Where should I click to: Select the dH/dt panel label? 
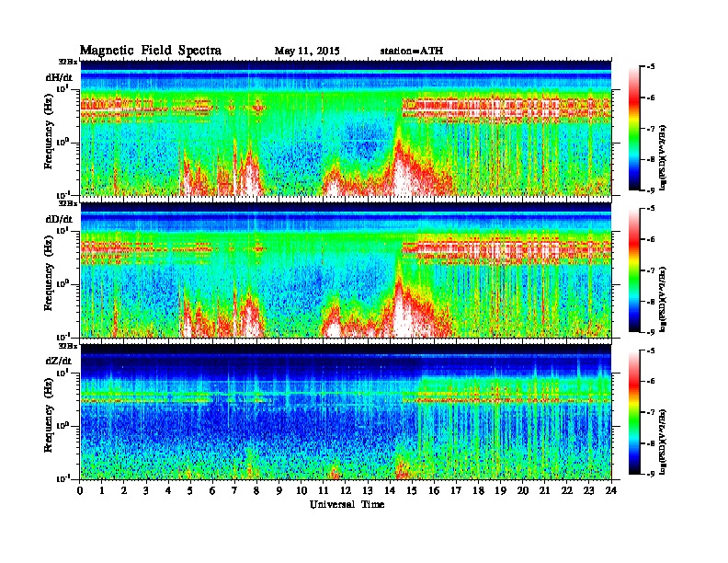59,78
